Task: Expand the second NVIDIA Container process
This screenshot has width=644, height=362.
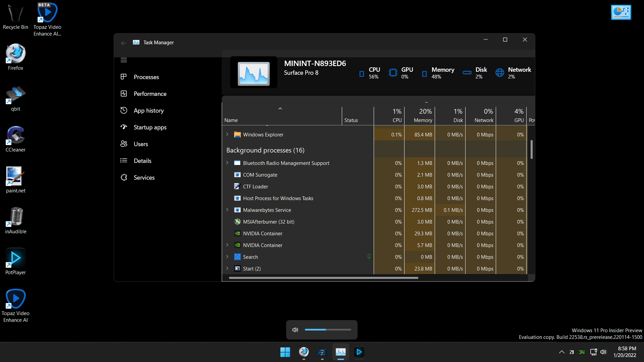Action: pyautogui.click(x=227, y=245)
